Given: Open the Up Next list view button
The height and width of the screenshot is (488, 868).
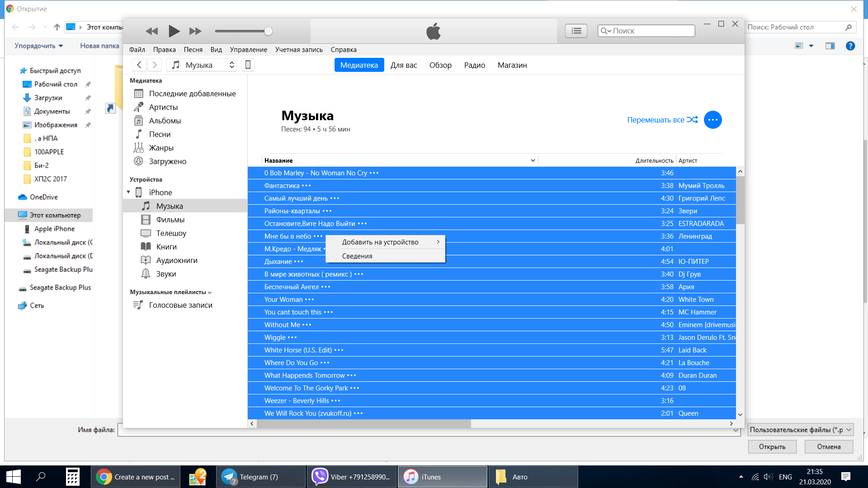Looking at the screenshot, I should pyautogui.click(x=576, y=31).
